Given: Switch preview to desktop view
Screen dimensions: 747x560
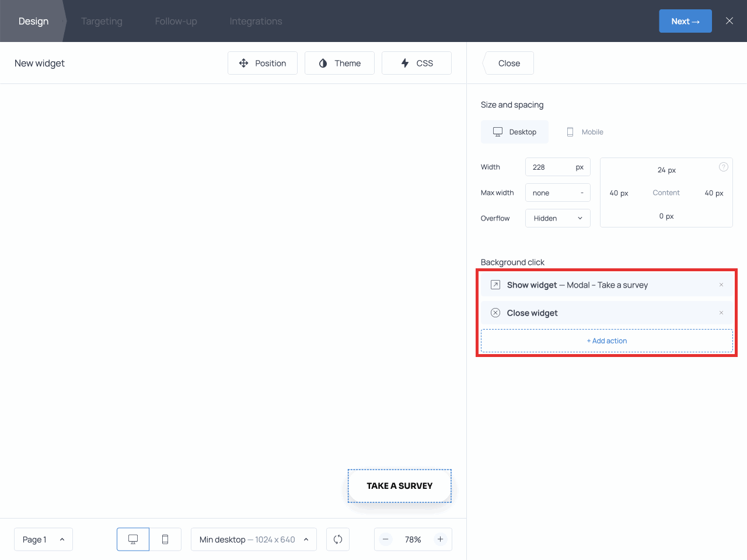Looking at the screenshot, I should coord(133,539).
